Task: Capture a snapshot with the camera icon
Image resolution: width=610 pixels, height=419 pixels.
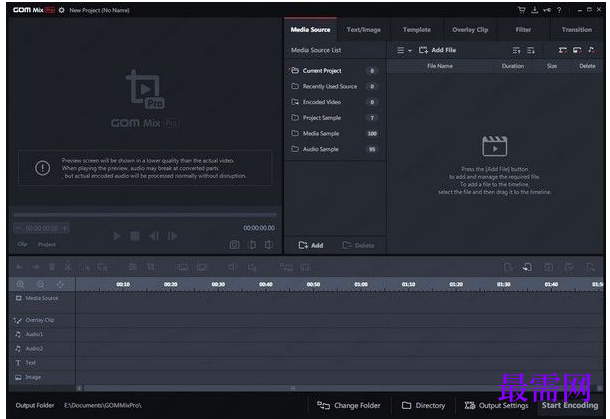Action: (234, 245)
